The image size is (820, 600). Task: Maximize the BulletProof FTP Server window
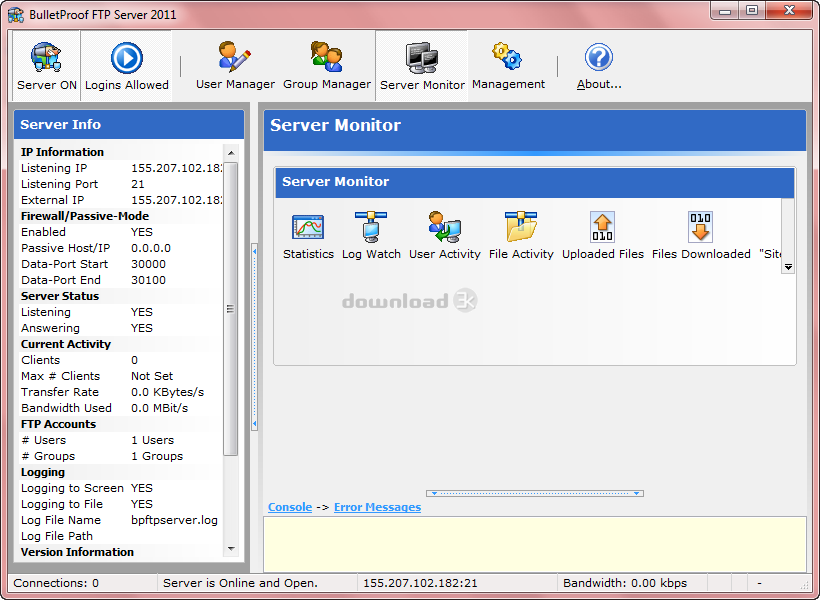[751, 10]
